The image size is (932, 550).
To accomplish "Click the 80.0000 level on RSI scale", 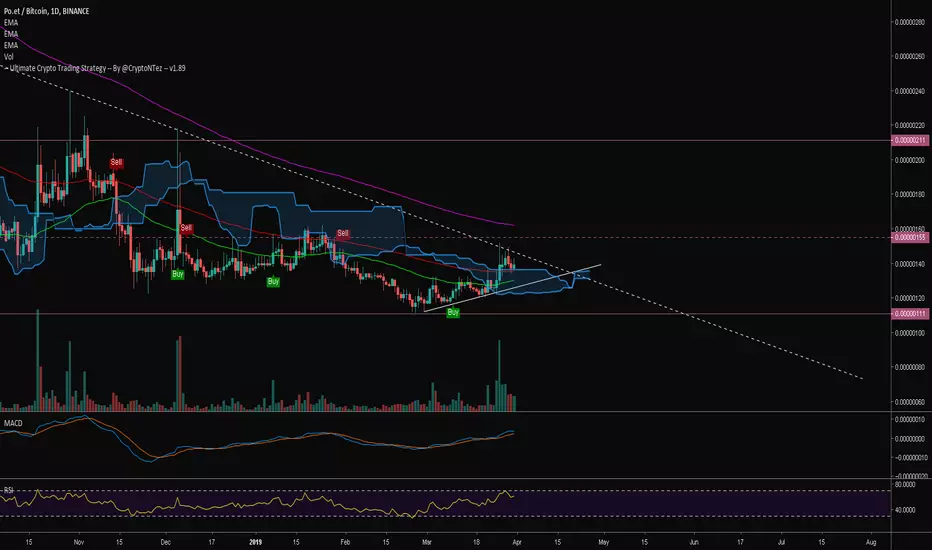I will (909, 484).
